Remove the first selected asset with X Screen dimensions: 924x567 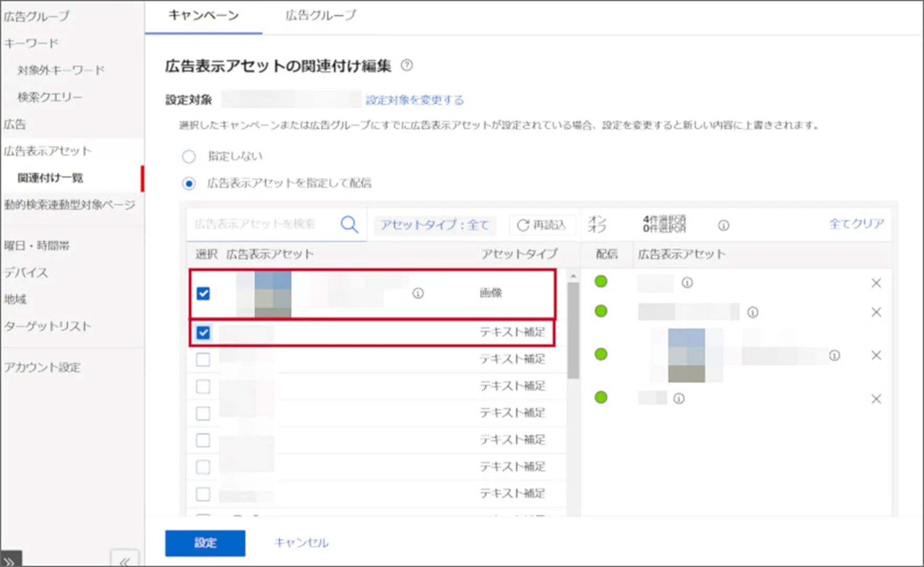point(876,283)
